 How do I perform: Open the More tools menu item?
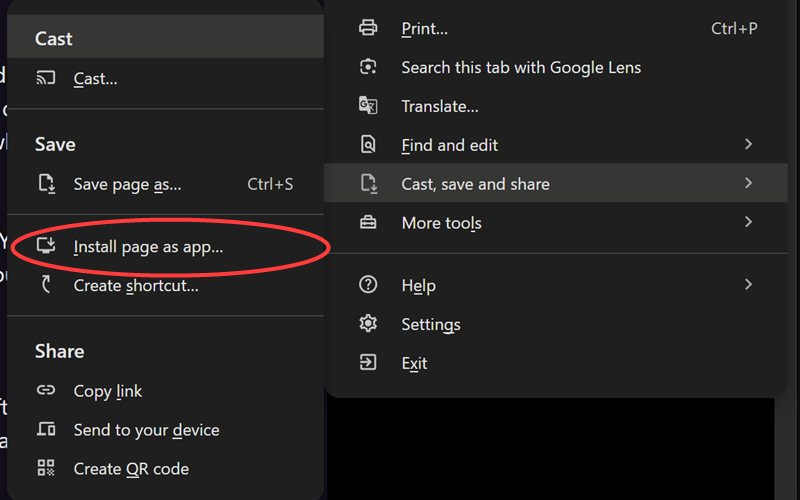556,222
